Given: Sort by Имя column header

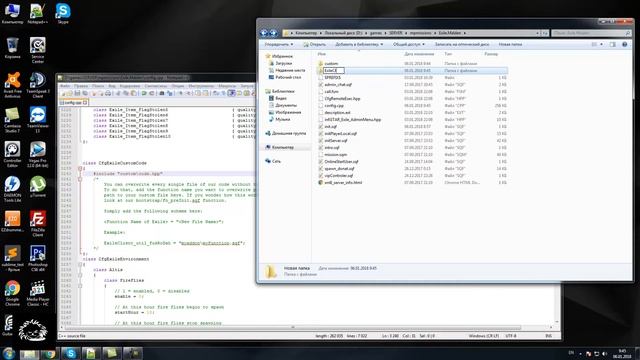Looking at the screenshot, I should point(322,54).
